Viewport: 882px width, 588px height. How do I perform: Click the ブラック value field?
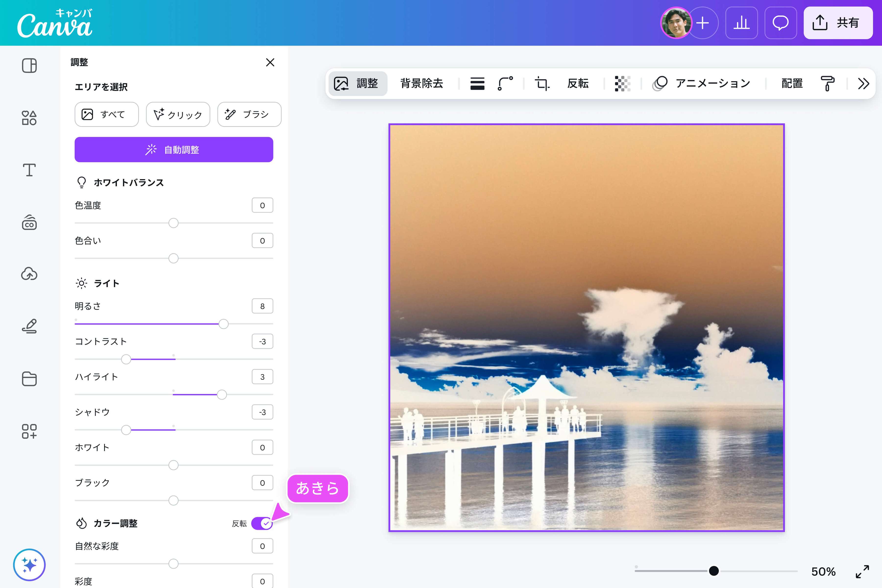262,483
